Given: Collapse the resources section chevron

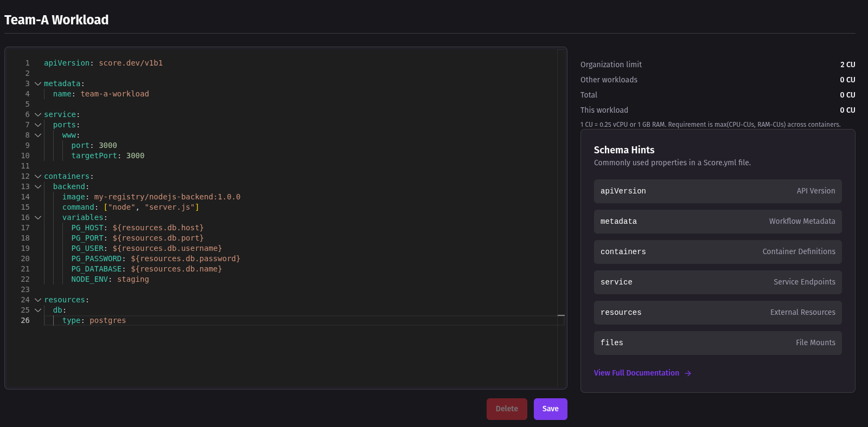Looking at the screenshot, I should [38, 300].
